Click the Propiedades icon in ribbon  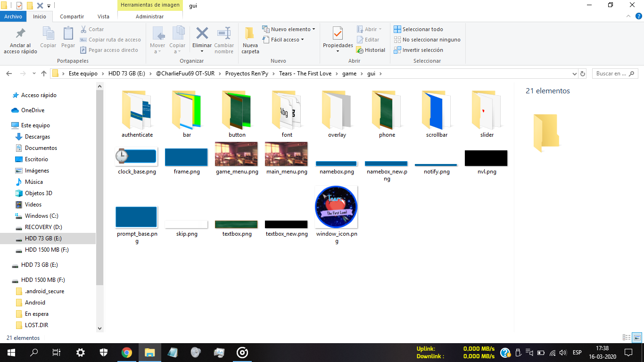coord(338,34)
